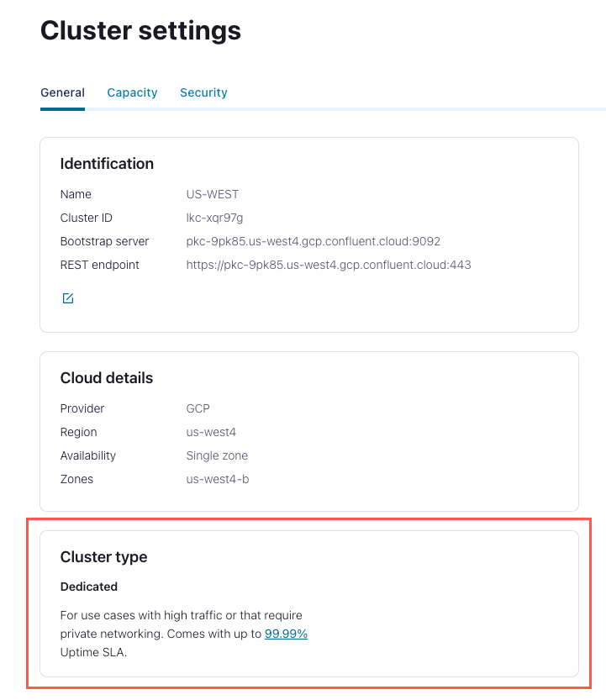606x700 pixels.
Task: Click the Cluster settings page title
Action: point(140,31)
